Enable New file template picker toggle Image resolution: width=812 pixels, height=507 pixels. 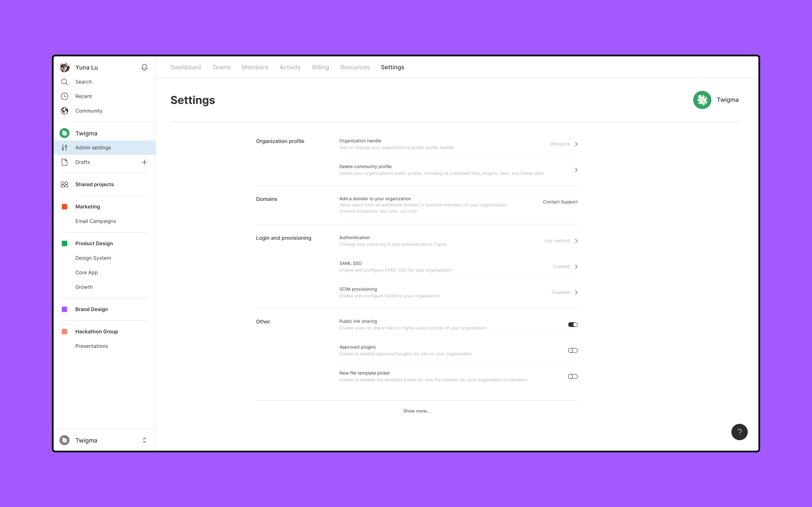572,376
